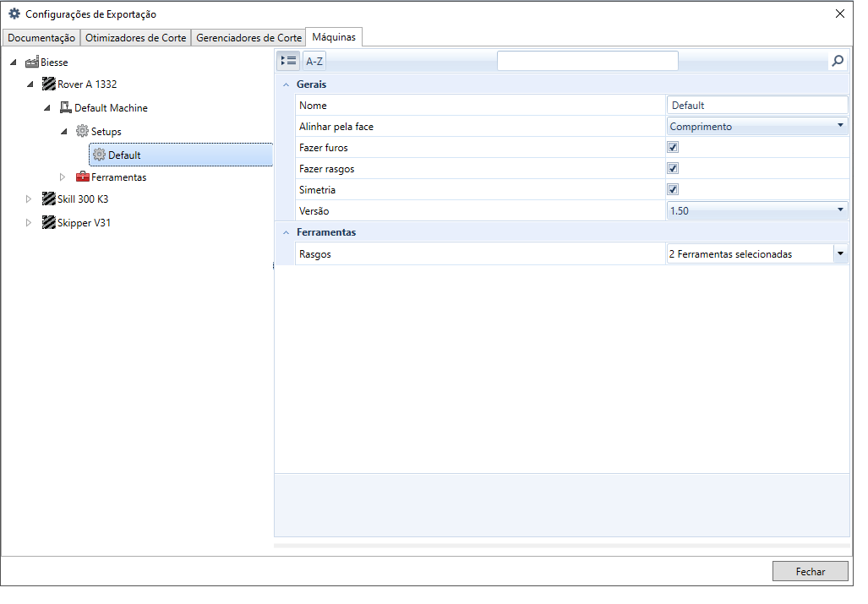The width and height of the screenshot is (868, 604).
Task: Select the Setups tree item
Action: tap(106, 132)
